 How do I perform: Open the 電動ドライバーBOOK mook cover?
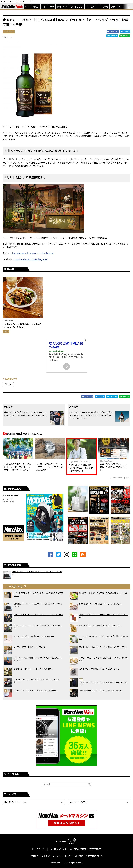[78, 530]
